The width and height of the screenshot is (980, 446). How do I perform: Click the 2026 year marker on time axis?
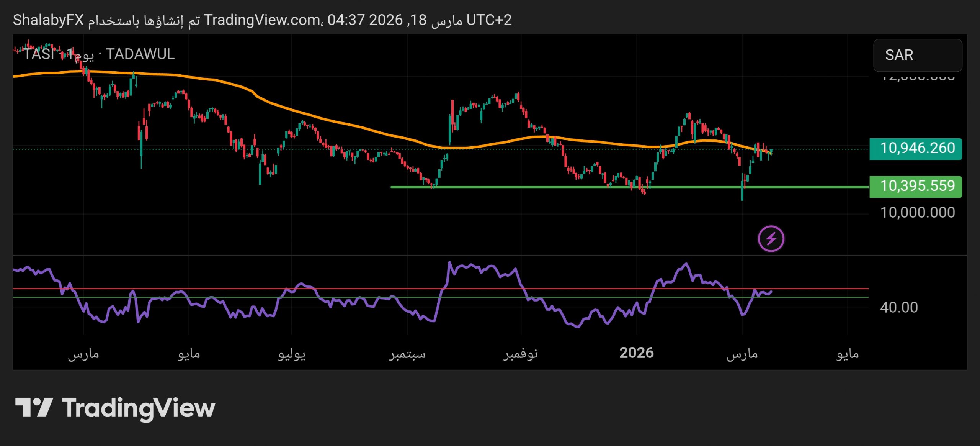pos(636,353)
